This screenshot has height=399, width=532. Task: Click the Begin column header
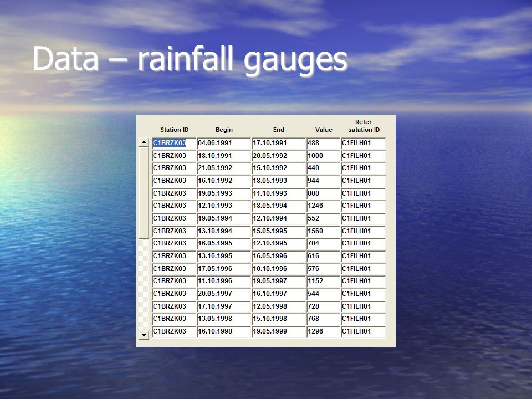coord(224,130)
